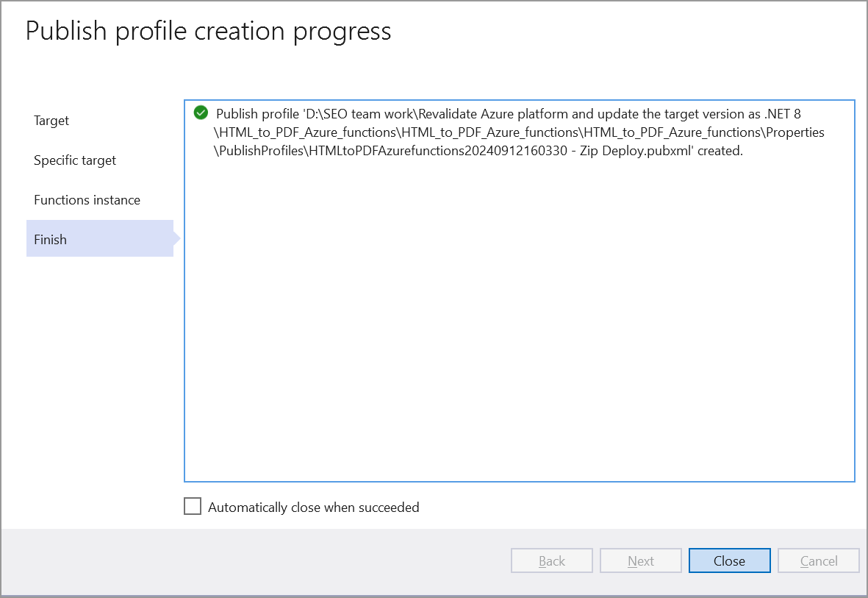Click the arrow pointer beside Finish step
The width and height of the screenshot is (868, 598).
(x=177, y=238)
